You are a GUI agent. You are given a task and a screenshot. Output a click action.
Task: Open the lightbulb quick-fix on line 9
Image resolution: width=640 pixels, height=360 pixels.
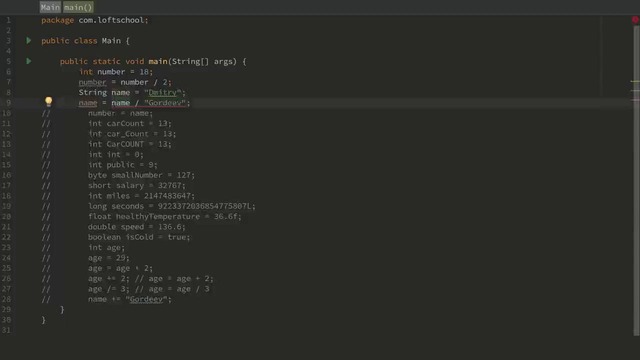coord(49,101)
